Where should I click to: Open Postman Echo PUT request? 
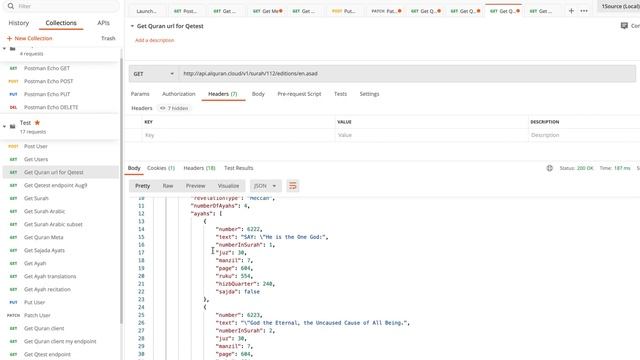47,94
